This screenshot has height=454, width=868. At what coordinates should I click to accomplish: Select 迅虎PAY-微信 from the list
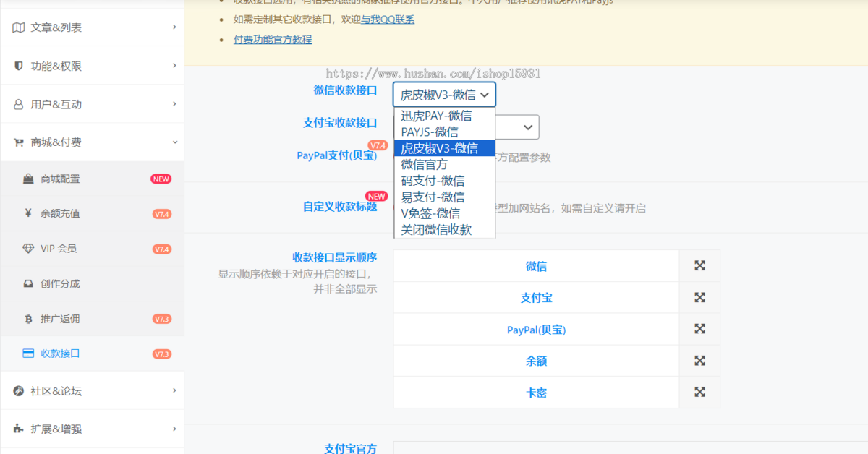pos(444,116)
